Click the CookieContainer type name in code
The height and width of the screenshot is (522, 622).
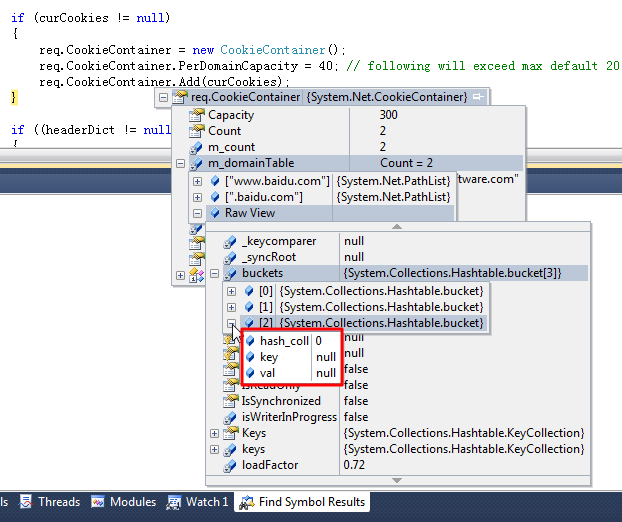[273, 50]
